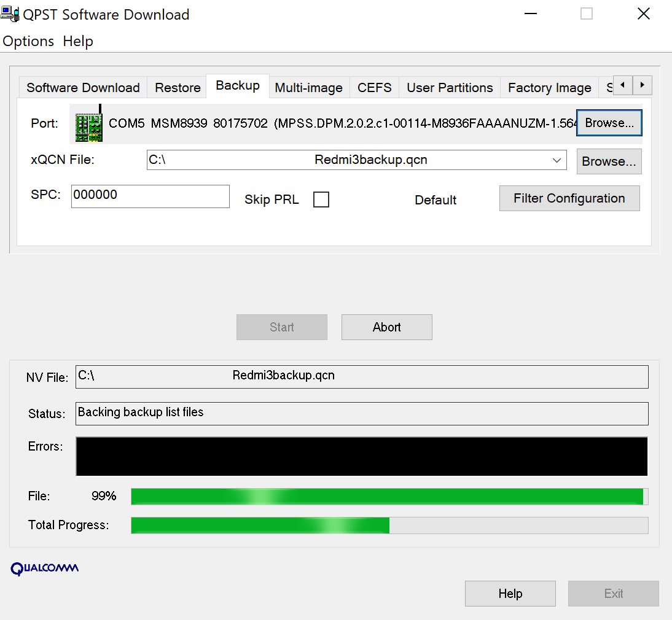Click the Abort button
The height and width of the screenshot is (620, 672).
(x=386, y=327)
